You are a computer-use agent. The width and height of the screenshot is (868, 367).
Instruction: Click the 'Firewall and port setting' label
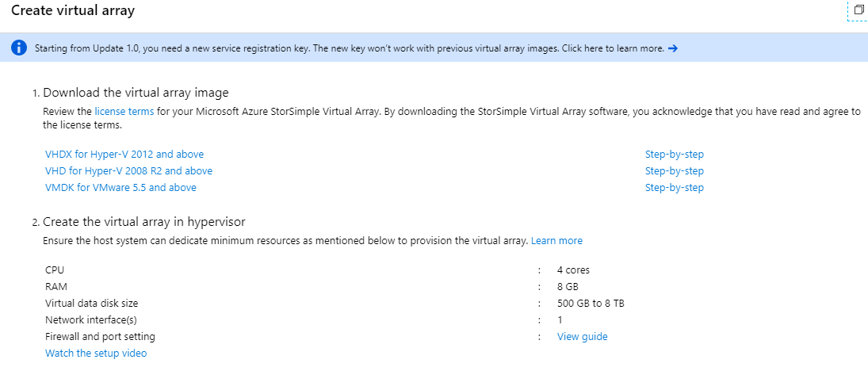pyautogui.click(x=100, y=337)
